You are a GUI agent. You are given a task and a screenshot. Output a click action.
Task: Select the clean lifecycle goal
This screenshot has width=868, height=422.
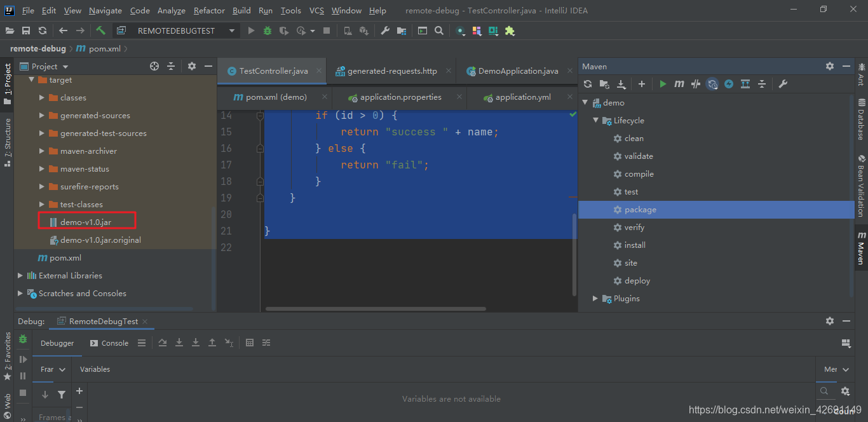(x=634, y=139)
